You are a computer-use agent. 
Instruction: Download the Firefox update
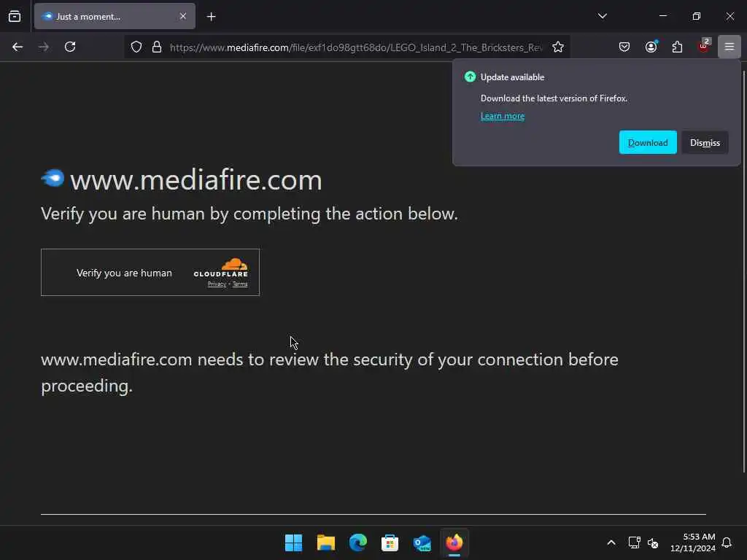(x=648, y=142)
